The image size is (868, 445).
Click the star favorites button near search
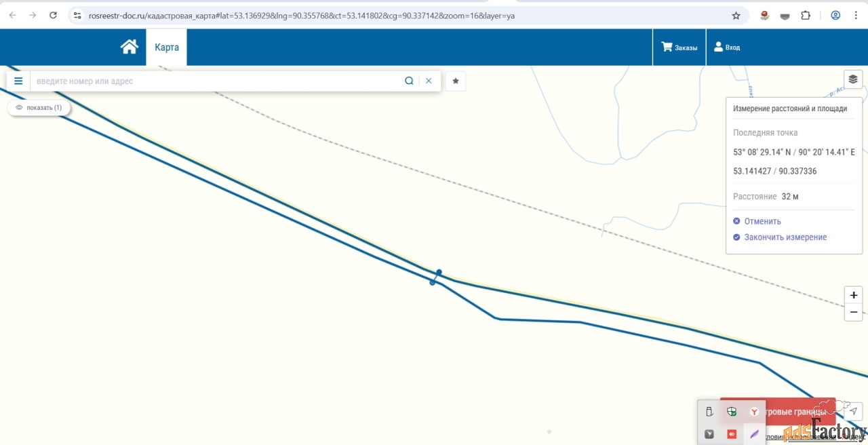pos(456,81)
